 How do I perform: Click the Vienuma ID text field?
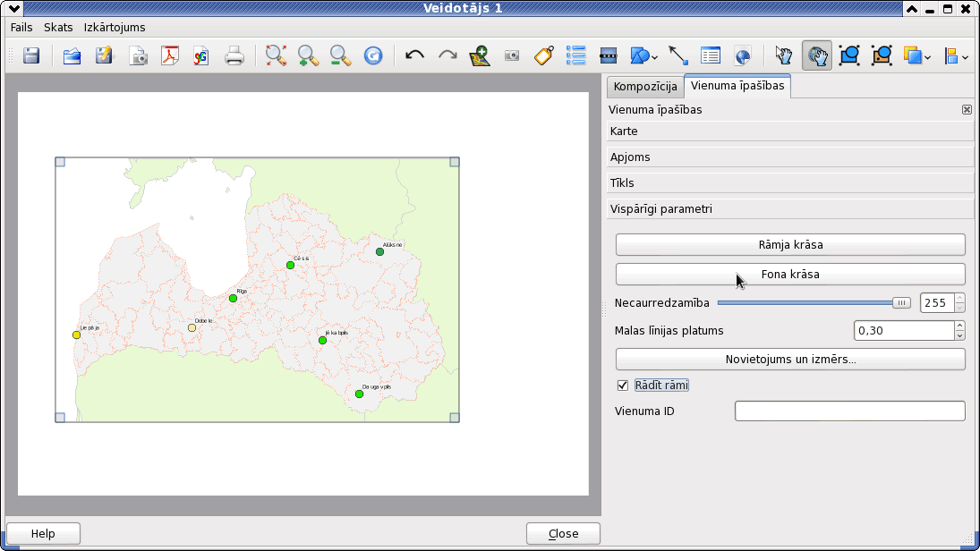pyautogui.click(x=850, y=411)
